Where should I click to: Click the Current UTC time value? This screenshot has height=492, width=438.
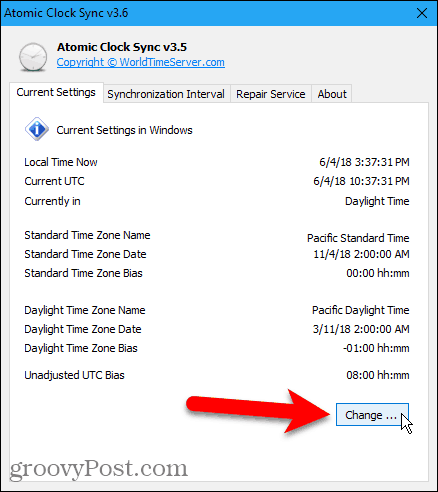[x=361, y=181]
